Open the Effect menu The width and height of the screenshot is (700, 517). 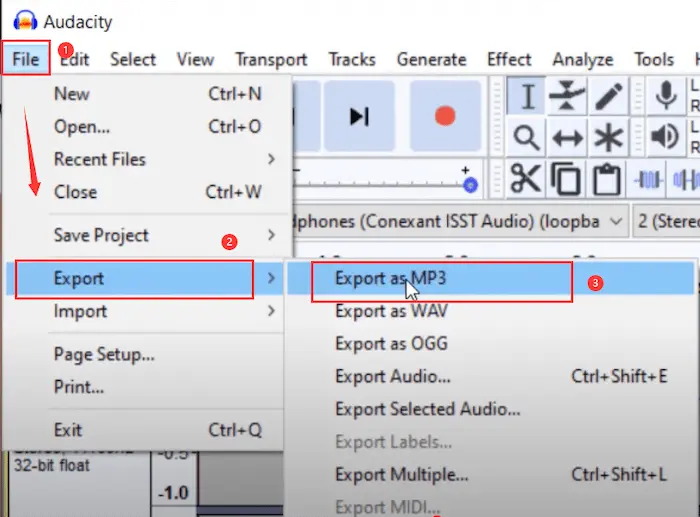tap(509, 59)
